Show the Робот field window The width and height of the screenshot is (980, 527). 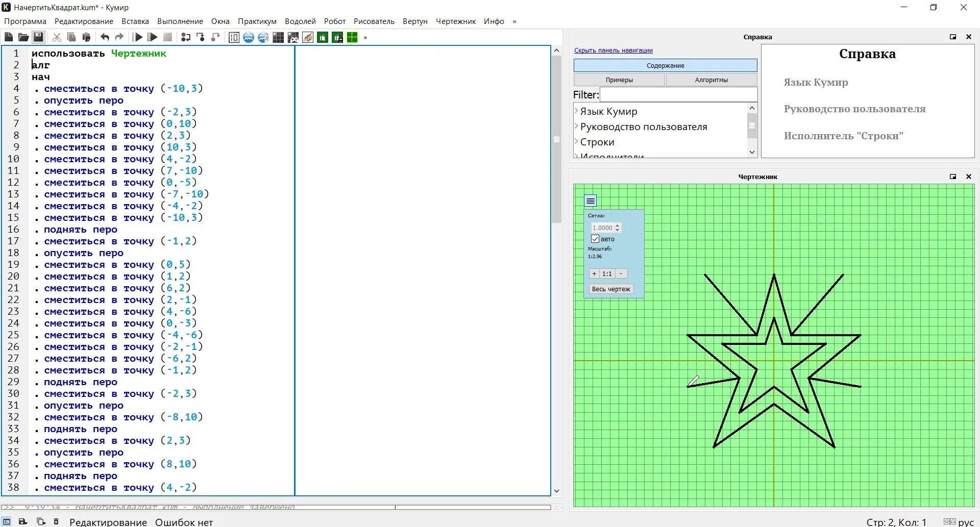tap(278, 37)
